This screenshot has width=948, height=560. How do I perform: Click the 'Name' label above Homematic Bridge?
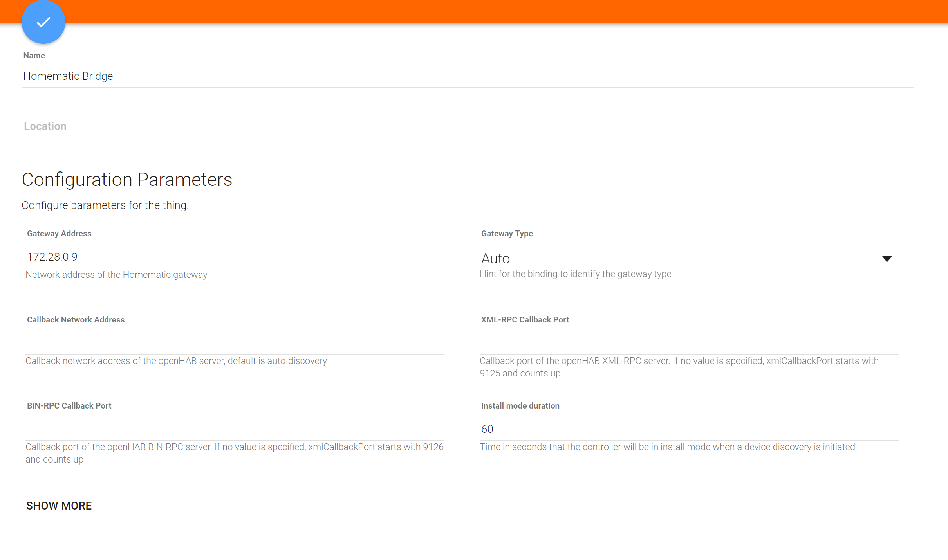pyautogui.click(x=34, y=56)
